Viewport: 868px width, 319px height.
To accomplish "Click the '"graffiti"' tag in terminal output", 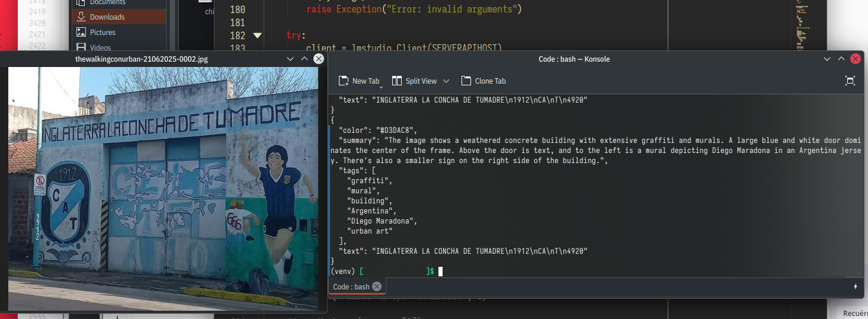I will click(370, 181).
